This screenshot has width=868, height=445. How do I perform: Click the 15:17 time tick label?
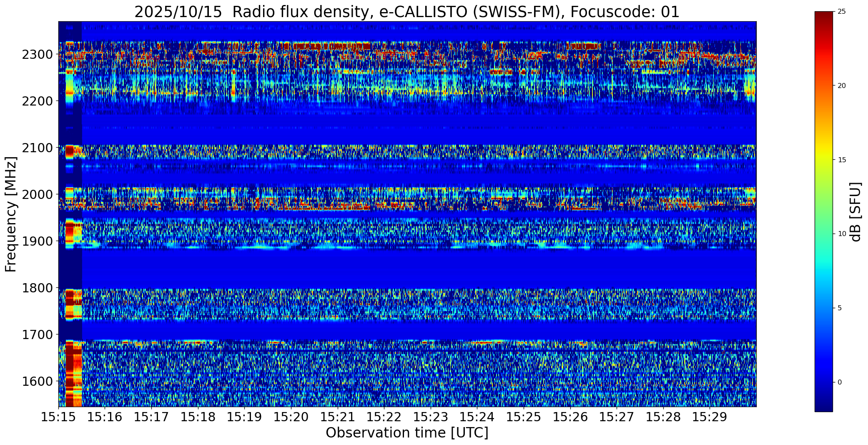click(x=151, y=417)
